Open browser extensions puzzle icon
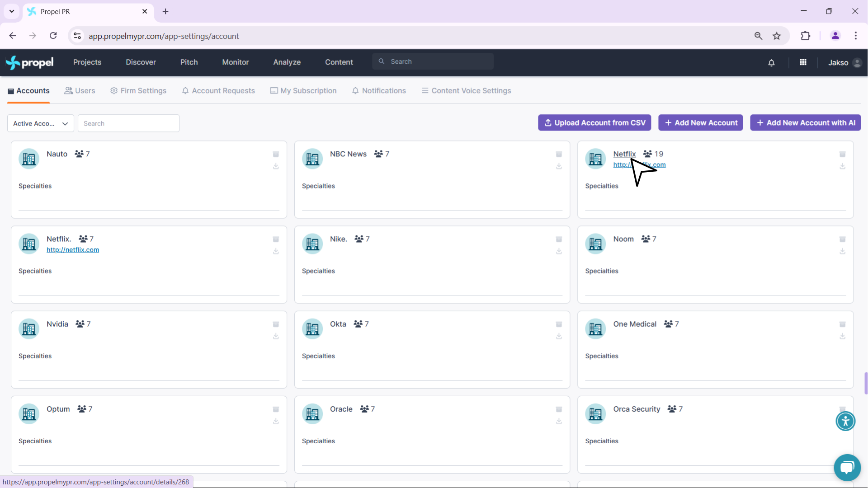 805,36
